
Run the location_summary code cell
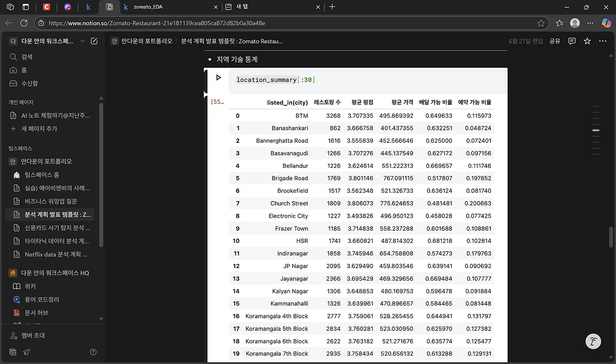pos(218,77)
